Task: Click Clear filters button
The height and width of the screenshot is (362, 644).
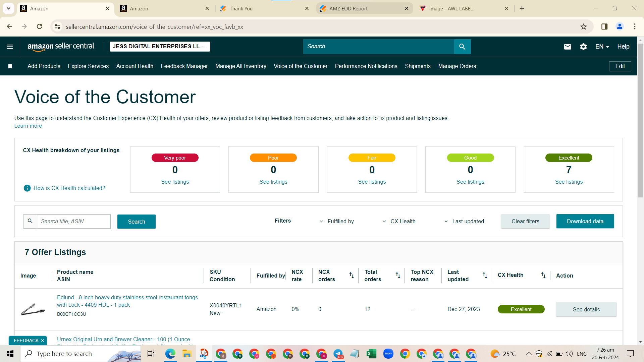Action: click(x=525, y=221)
